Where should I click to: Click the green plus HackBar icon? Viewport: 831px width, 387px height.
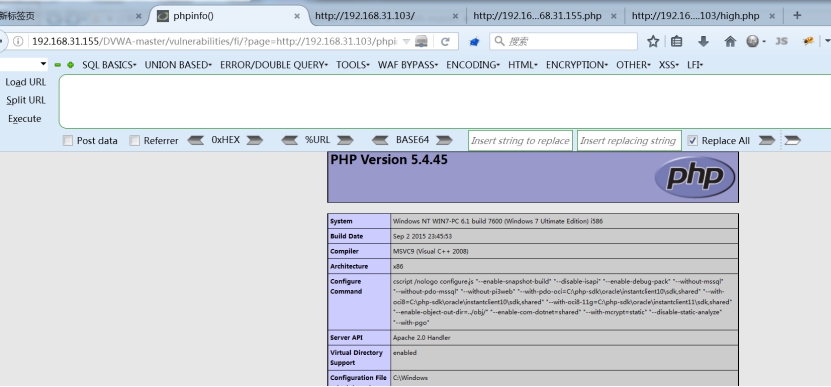click(x=70, y=65)
